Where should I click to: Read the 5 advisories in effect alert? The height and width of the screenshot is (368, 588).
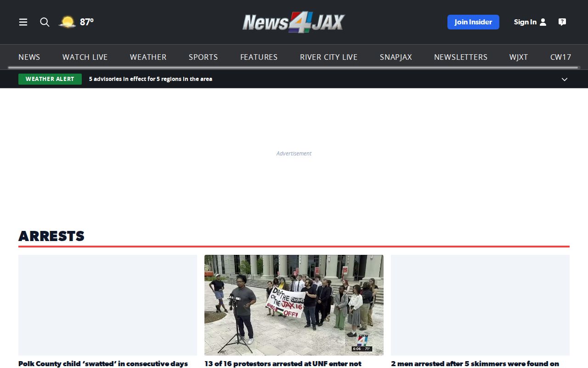[151, 79]
